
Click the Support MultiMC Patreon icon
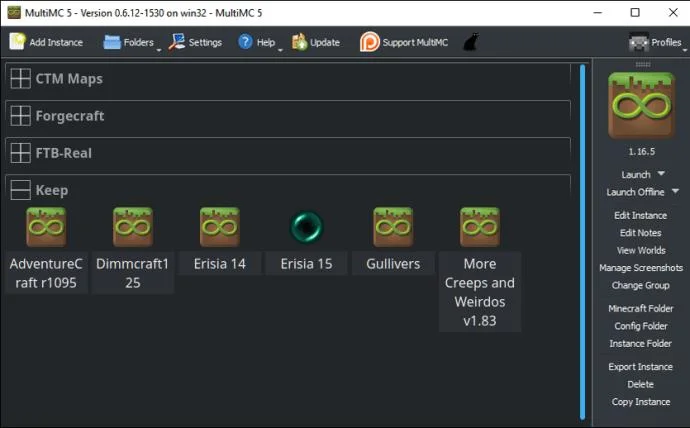(x=369, y=42)
